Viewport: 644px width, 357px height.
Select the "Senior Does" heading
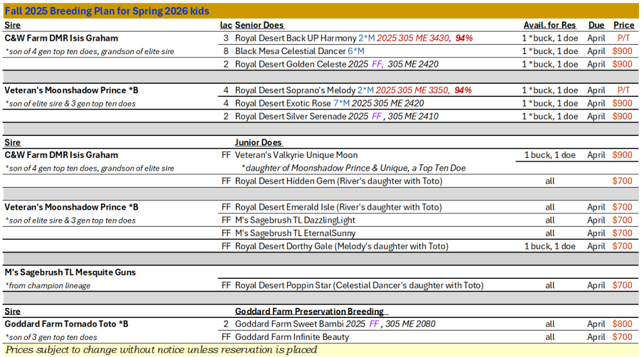coord(259,25)
